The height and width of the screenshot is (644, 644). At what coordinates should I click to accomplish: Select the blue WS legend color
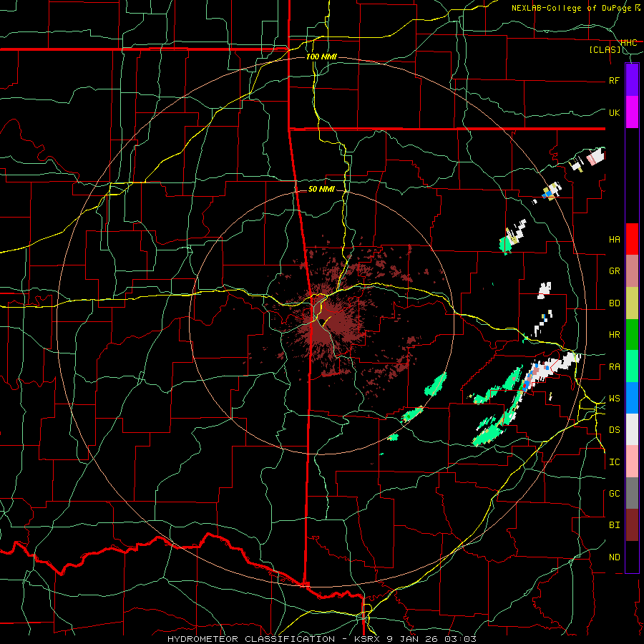[x=632, y=398]
